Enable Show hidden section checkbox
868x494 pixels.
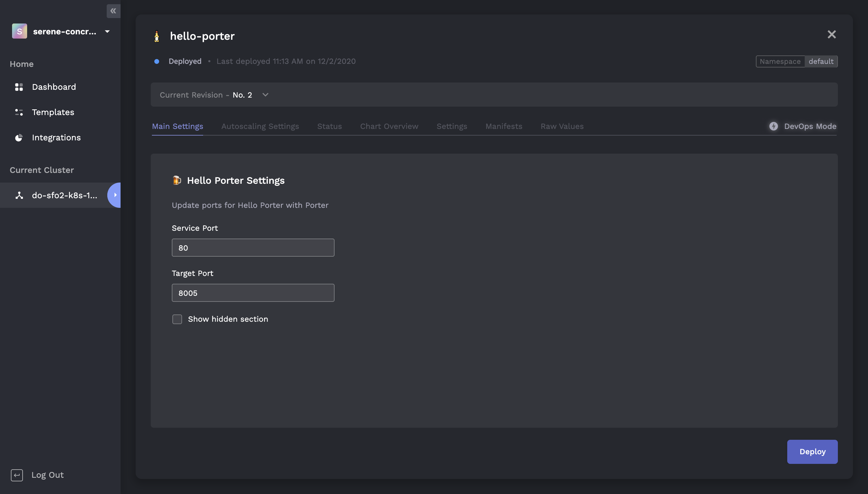tap(177, 319)
